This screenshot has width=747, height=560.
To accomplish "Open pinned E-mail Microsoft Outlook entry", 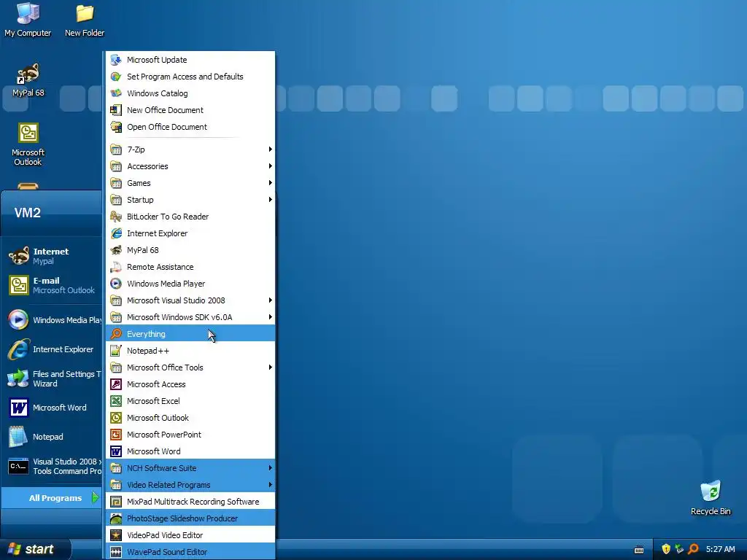I will pos(52,285).
